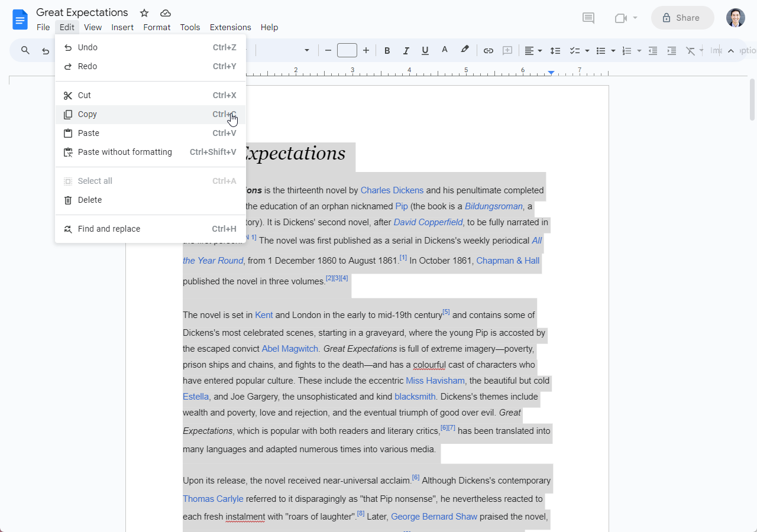
Task: Choose Cut from the Edit menu
Action: click(150, 95)
